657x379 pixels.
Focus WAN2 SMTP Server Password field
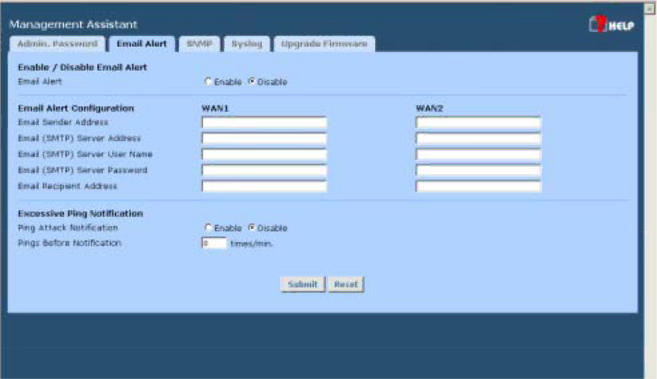tap(478, 170)
